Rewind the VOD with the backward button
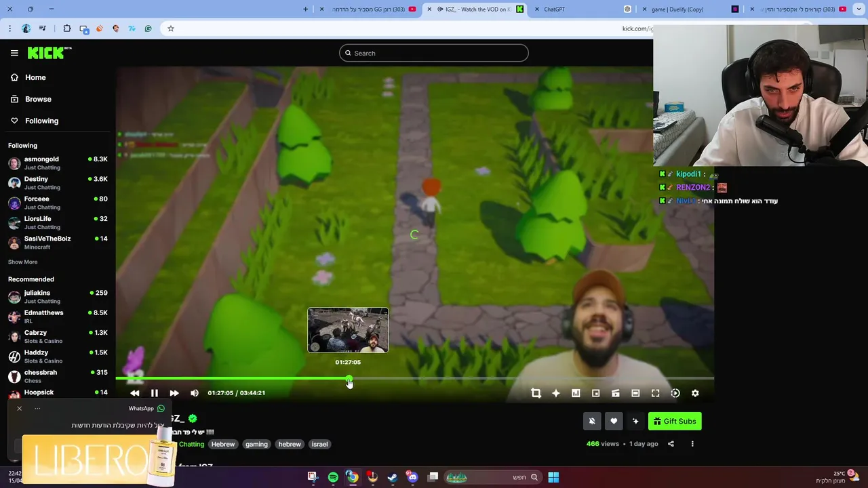This screenshot has width=868, height=488. pos(134,393)
